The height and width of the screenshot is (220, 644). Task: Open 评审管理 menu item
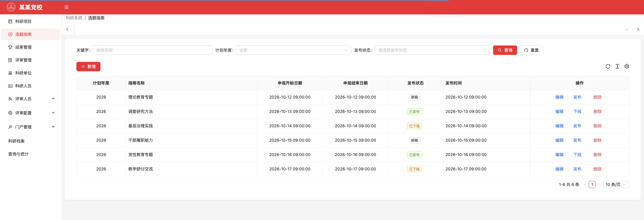(30, 60)
